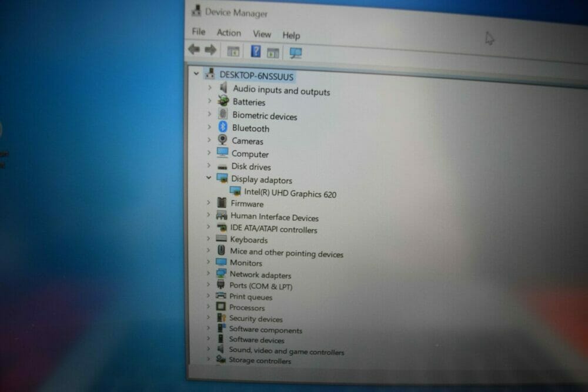Screen dimensions: 588x392
Task: Select the Monitors label
Action: click(x=246, y=263)
